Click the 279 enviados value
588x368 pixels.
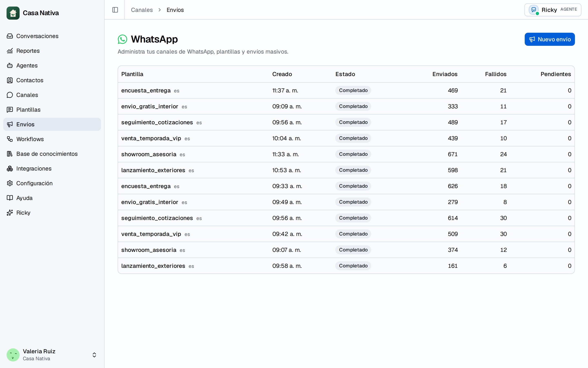point(453,202)
